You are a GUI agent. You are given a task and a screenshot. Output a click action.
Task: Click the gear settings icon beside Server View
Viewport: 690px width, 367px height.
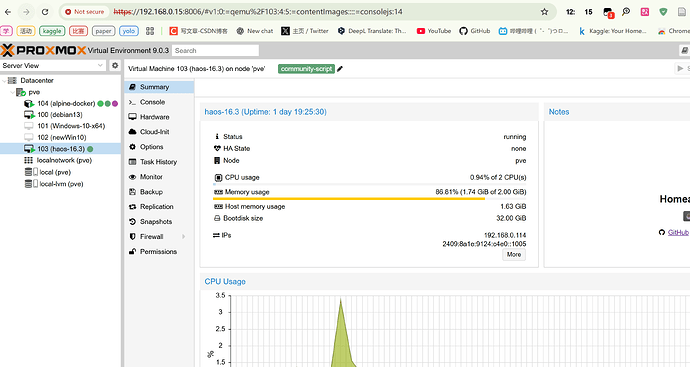point(115,65)
